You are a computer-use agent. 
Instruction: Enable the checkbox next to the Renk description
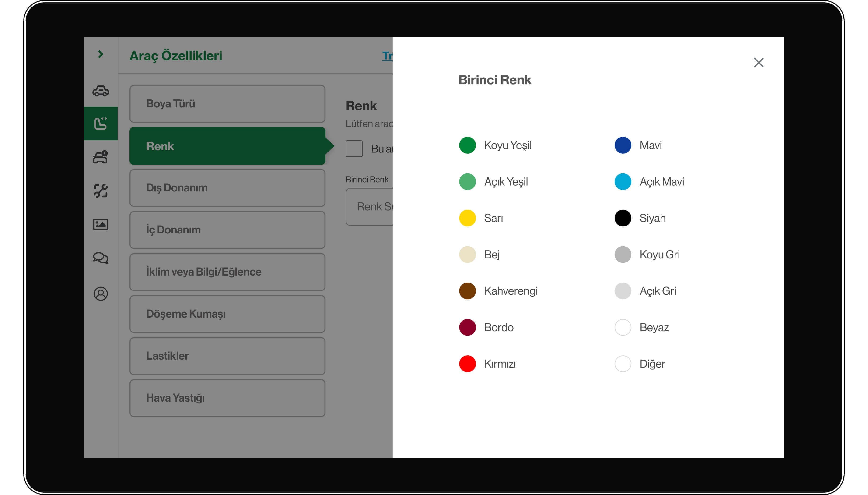[x=354, y=148]
